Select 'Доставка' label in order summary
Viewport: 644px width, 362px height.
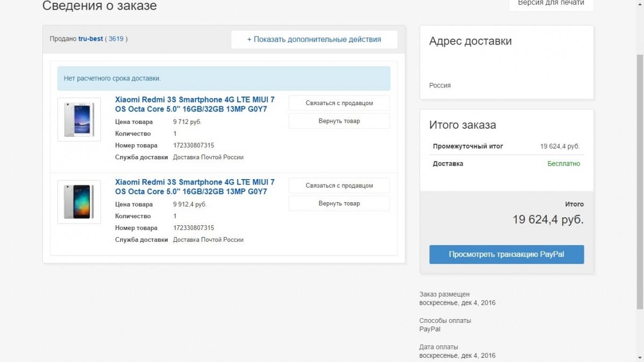[448, 164]
